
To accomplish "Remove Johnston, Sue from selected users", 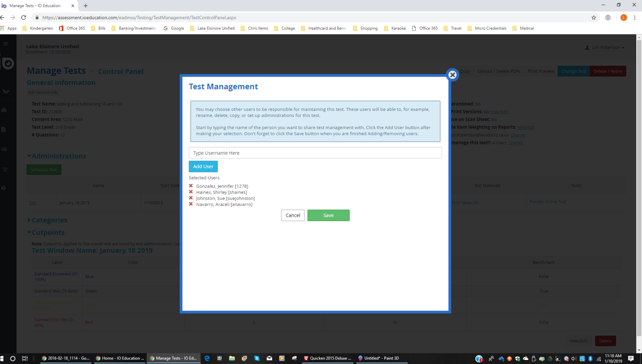I will pyautogui.click(x=191, y=198).
